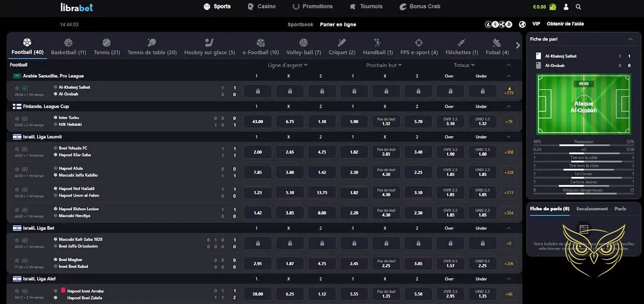Open the Prochain but market dropdown

coord(384,65)
